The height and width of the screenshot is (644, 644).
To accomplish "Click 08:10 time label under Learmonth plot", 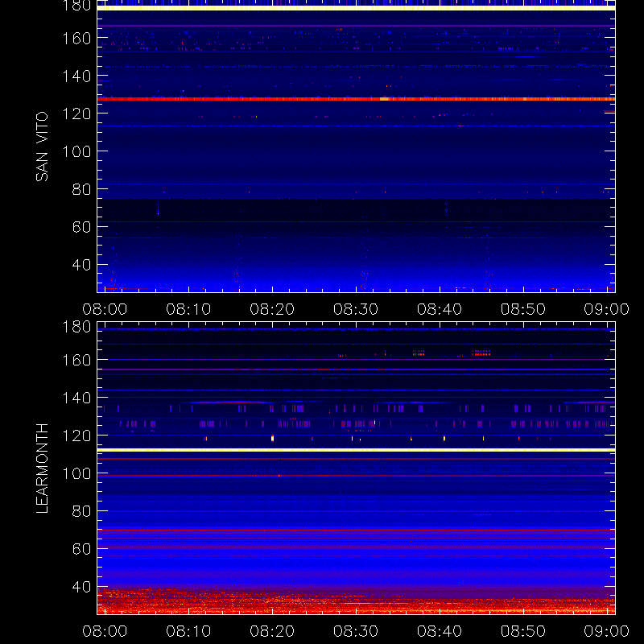I will click(x=188, y=631).
